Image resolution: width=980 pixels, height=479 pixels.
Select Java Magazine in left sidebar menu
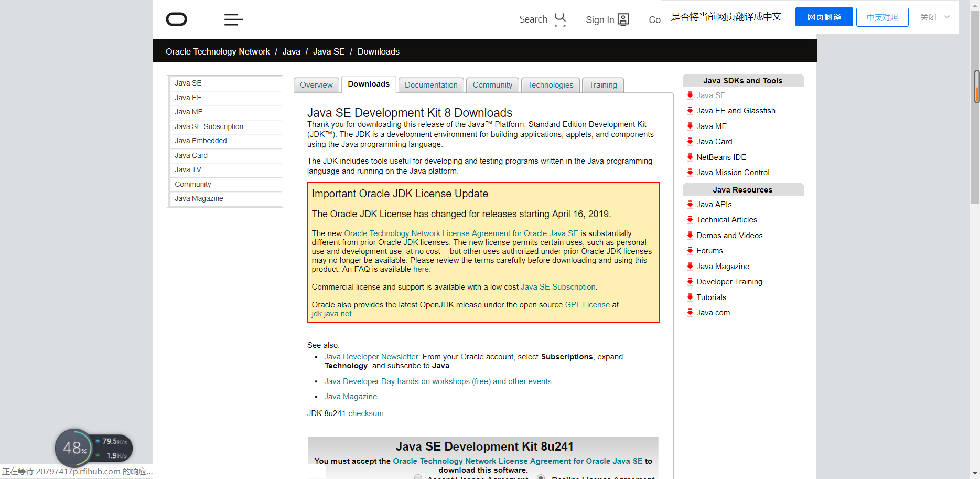click(225, 199)
